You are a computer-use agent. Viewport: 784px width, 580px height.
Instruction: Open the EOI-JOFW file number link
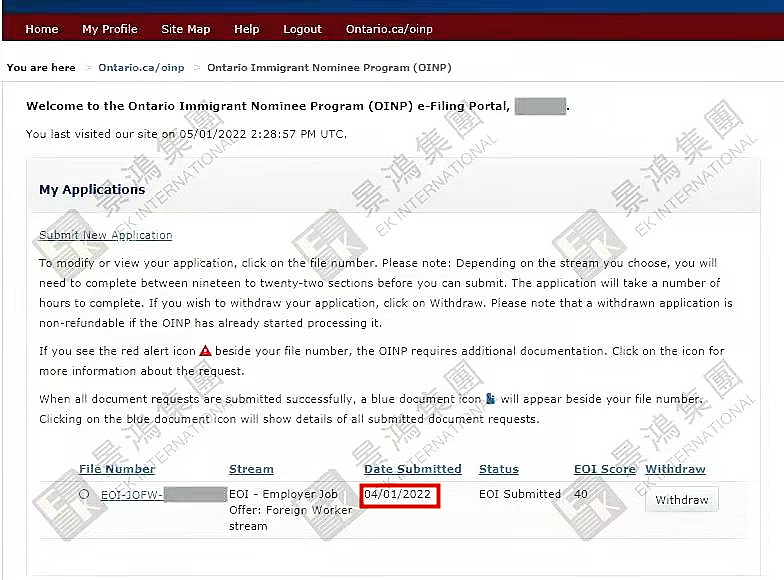pos(131,494)
